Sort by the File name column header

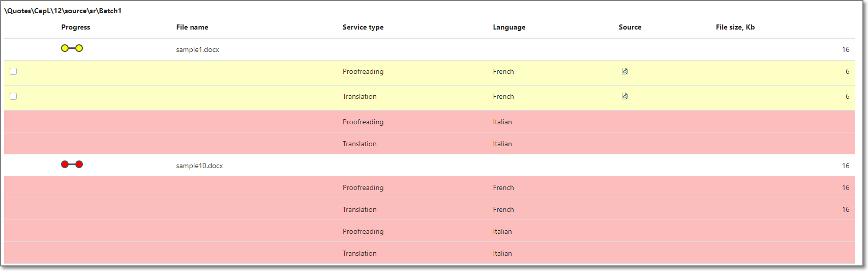(192, 28)
